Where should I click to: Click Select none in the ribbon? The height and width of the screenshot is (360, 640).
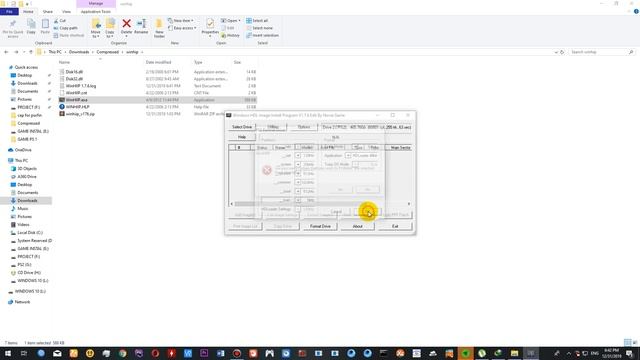click(259, 28)
